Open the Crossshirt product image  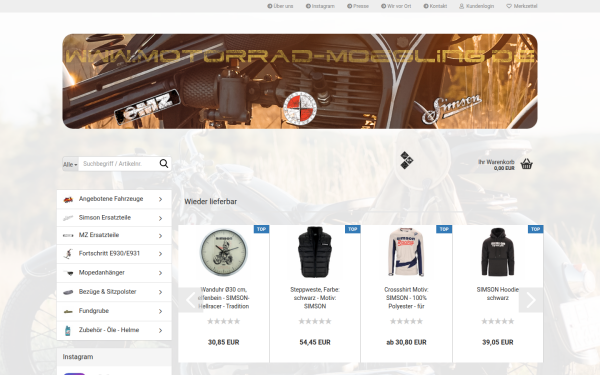(406, 253)
